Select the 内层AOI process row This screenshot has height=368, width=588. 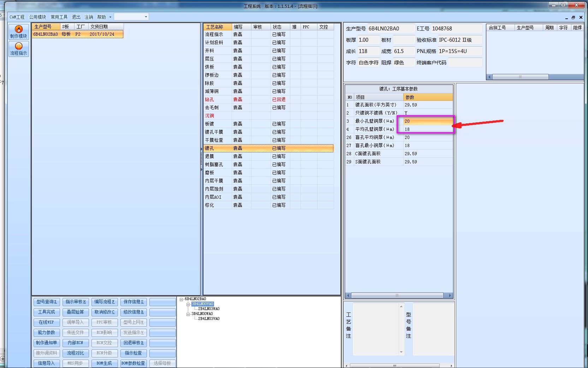click(268, 197)
